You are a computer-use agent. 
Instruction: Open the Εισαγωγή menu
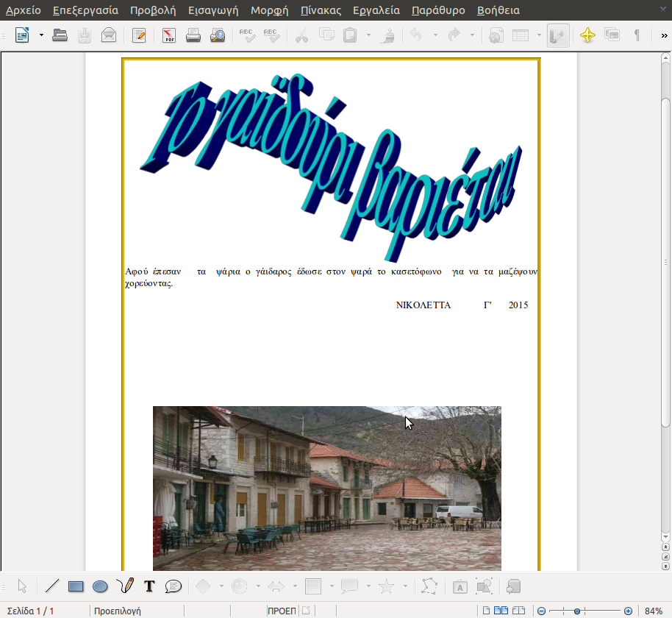[213, 10]
